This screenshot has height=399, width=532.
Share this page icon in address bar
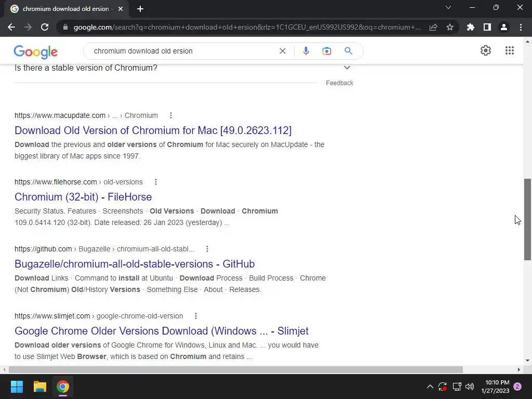click(433, 27)
